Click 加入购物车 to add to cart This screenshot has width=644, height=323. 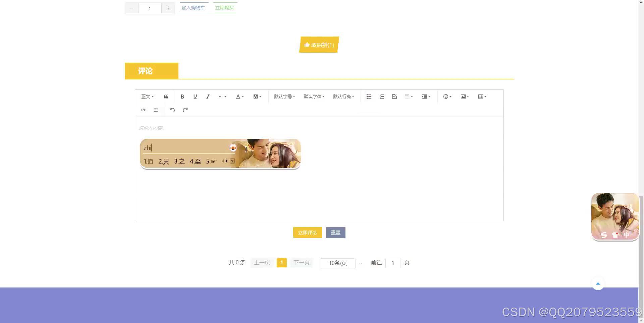click(x=193, y=7)
